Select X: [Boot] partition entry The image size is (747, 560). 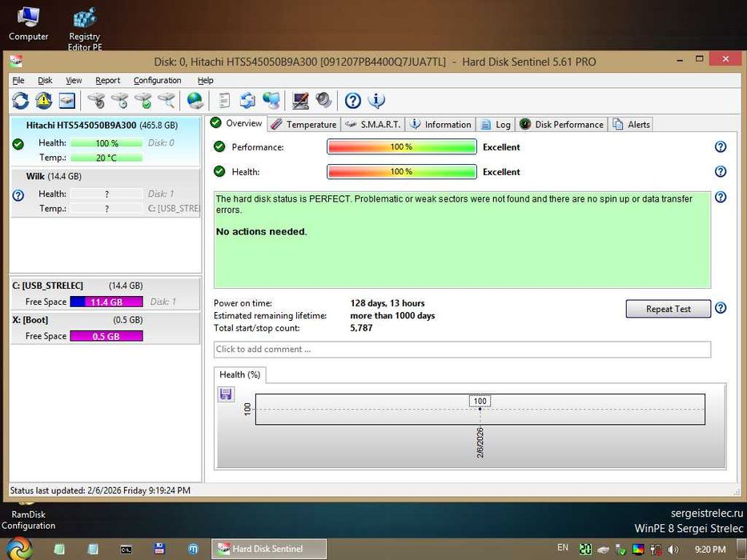coord(106,328)
